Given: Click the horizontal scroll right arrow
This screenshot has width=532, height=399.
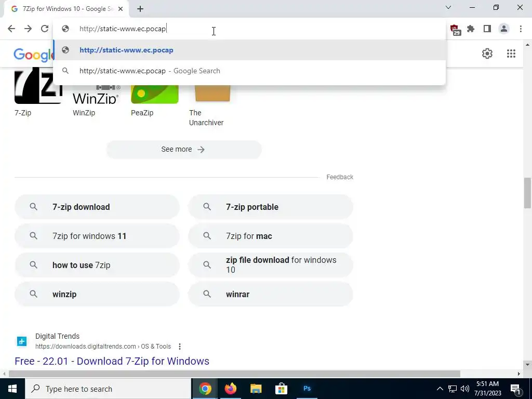Looking at the screenshot, I should (x=519, y=374).
